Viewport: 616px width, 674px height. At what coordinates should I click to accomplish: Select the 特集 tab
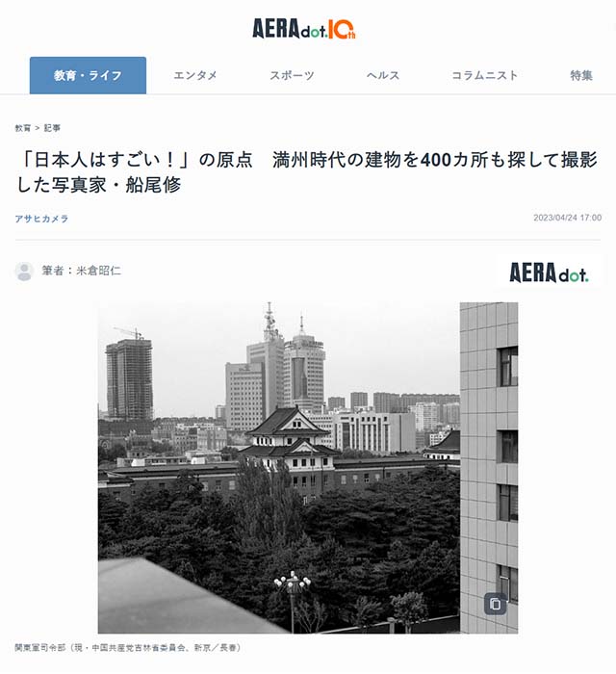click(x=581, y=76)
